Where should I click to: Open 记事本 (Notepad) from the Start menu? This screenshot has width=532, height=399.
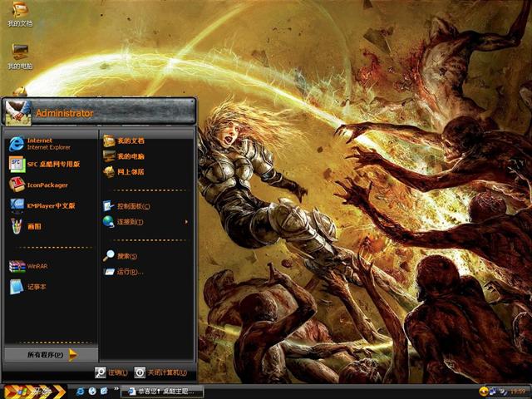pos(51,287)
